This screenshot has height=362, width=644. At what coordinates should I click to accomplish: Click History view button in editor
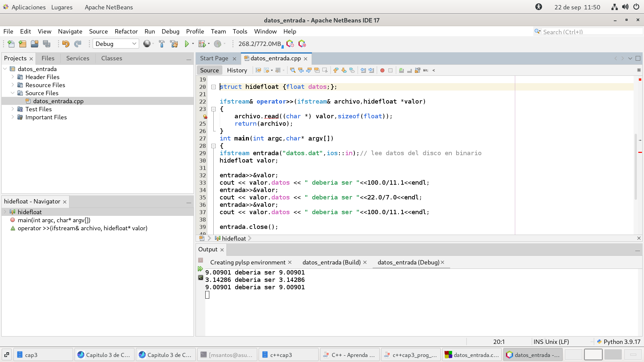[x=237, y=70]
